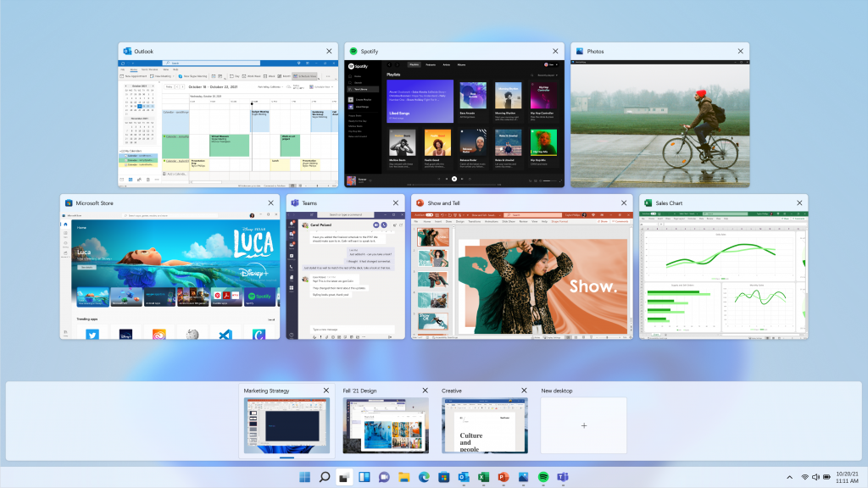
Task: Launch Microsoft Edge from the taskbar
Action: (424, 477)
